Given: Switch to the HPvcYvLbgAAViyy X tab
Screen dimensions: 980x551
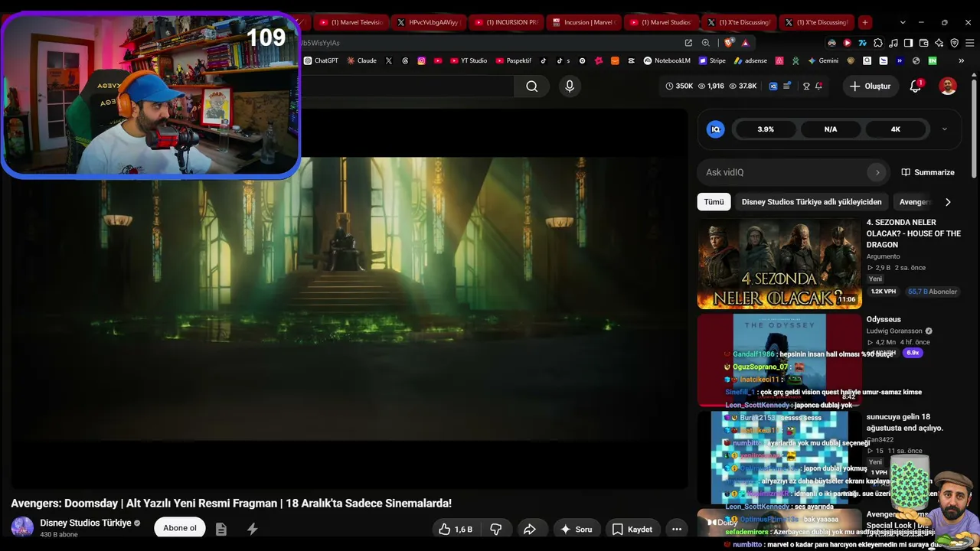Looking at the screenshot, I should tap(427, 22).
